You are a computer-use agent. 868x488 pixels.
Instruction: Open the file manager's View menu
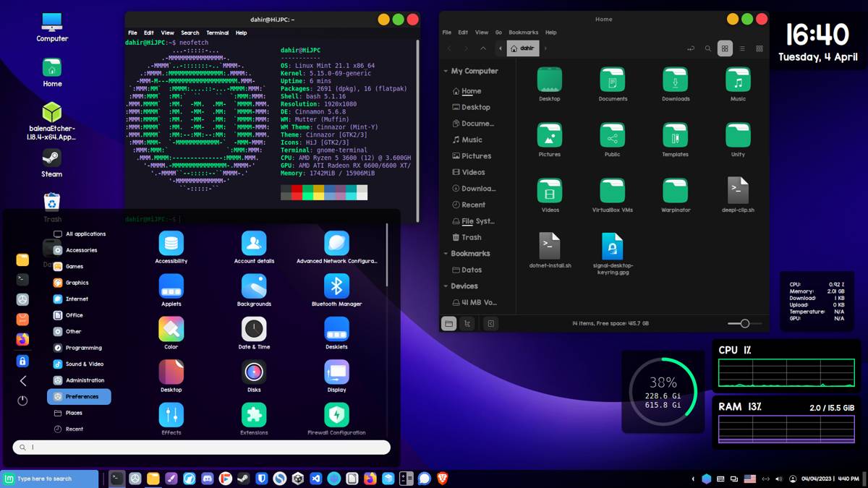coord(482,33)
